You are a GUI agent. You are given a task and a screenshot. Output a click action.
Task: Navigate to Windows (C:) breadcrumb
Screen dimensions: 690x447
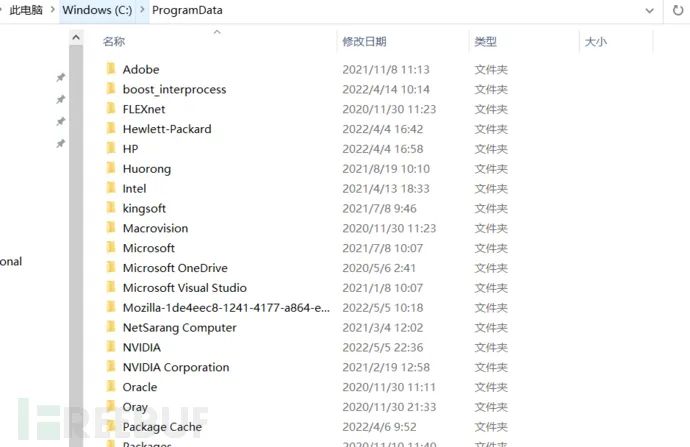tap(97, 10)
